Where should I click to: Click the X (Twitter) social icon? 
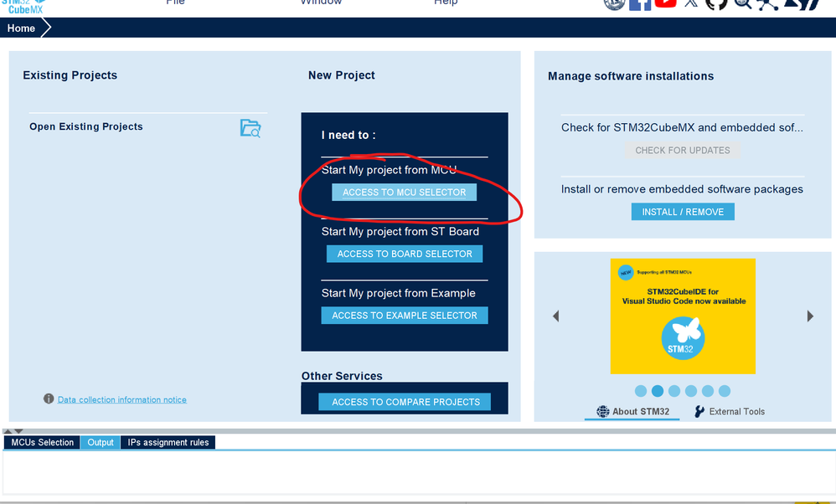point(691,3)
